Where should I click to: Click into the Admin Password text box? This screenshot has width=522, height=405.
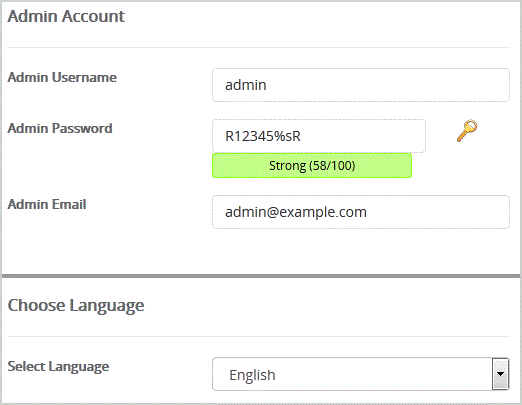tap(319, 136)
